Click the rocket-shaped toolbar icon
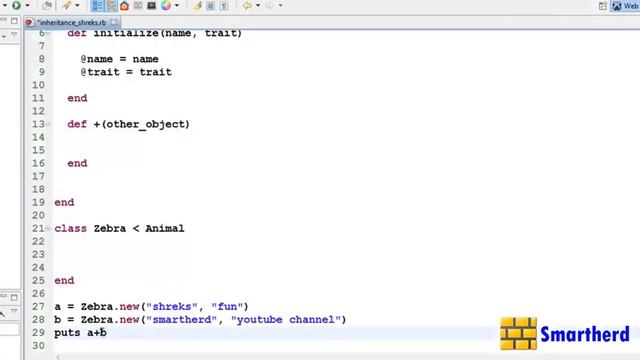640x360 pixels. (67, 5)
